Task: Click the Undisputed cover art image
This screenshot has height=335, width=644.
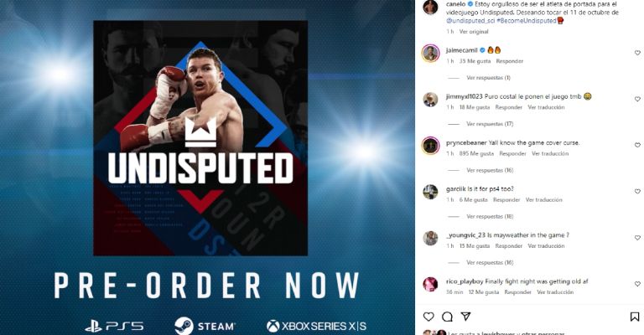Action: 200,138
